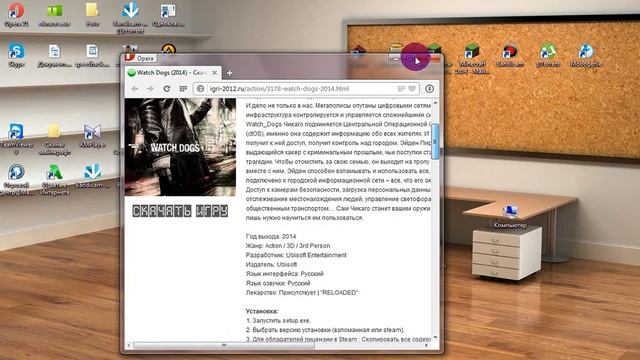This screenshot has height=360, width=640.
Task: Click the 'Лекарство: Присутствует' line
Action: 302,292
